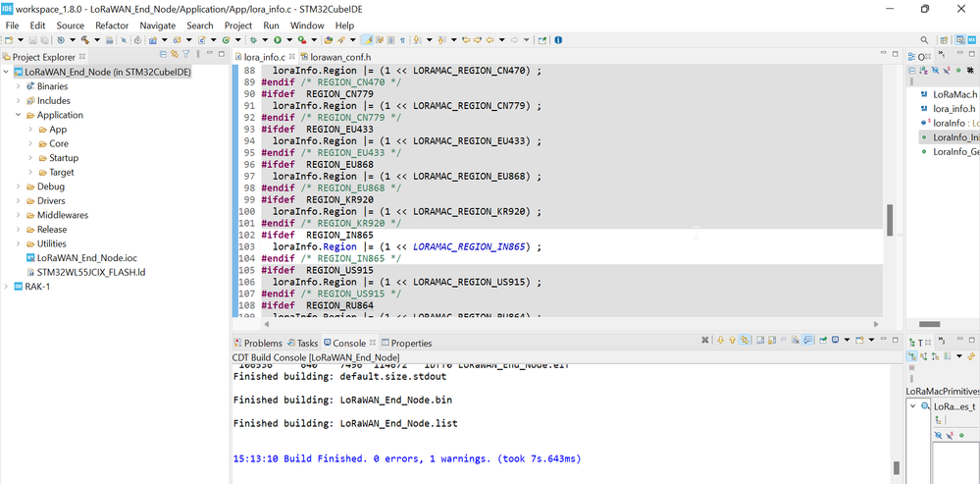
Task: Open the Navigate menu
Action: click(158, 26)
